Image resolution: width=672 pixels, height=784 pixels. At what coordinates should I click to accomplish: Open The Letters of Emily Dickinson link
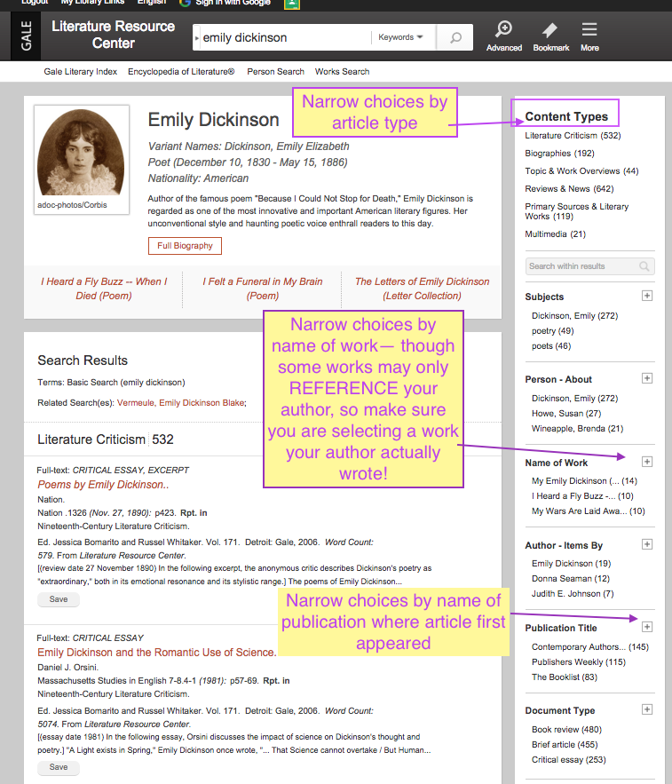pyautogui.click(x=422, y=289)
